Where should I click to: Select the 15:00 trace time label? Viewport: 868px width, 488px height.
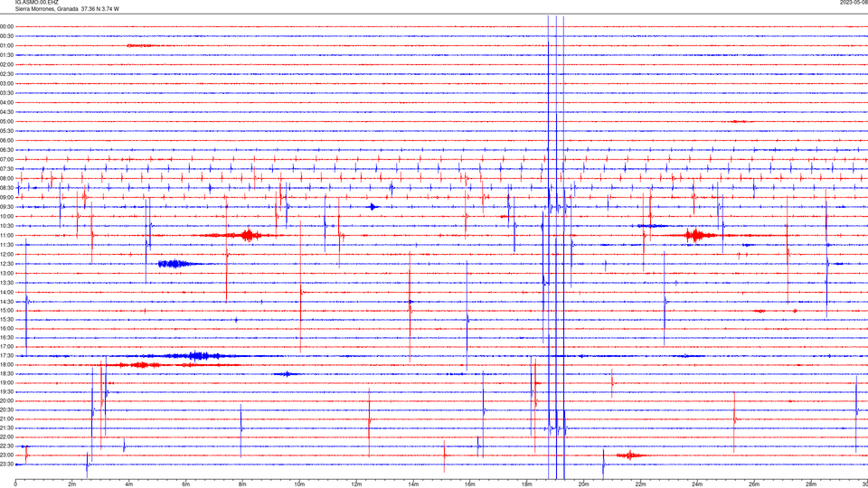6,310
